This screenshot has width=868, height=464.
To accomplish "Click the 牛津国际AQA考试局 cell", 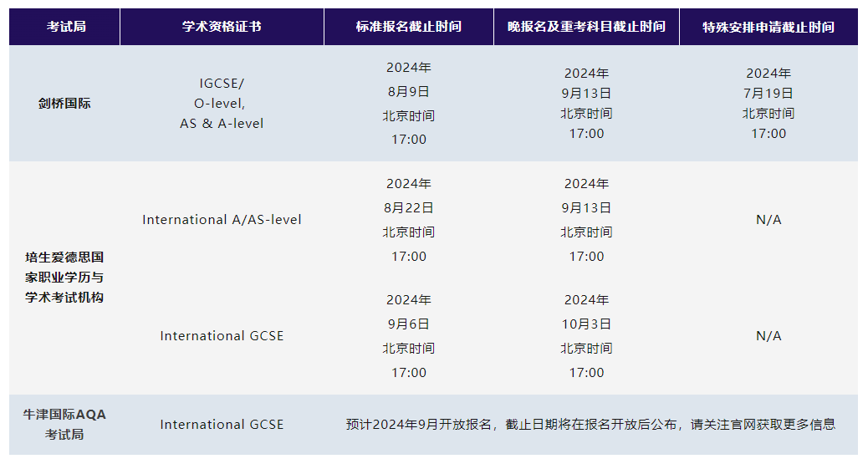I will tap(65, 425).
